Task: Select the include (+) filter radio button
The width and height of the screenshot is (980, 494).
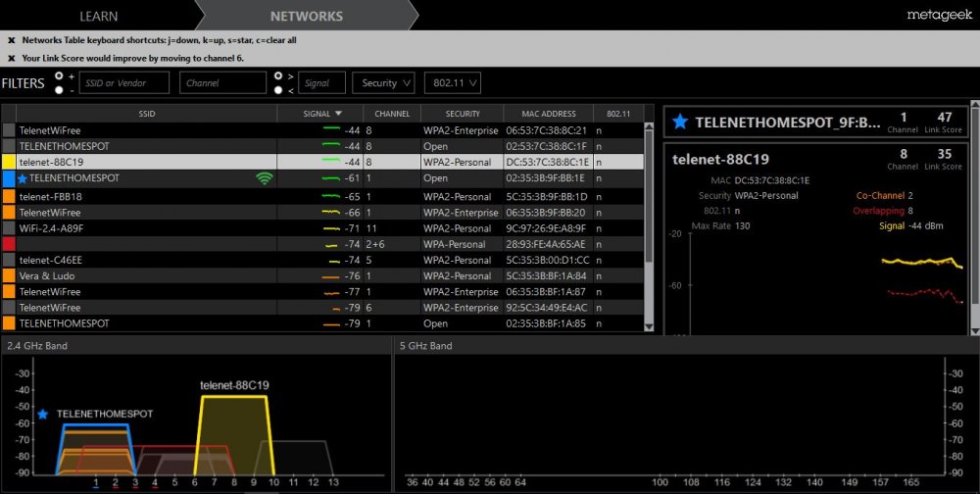Action: [x=59, y=75]
